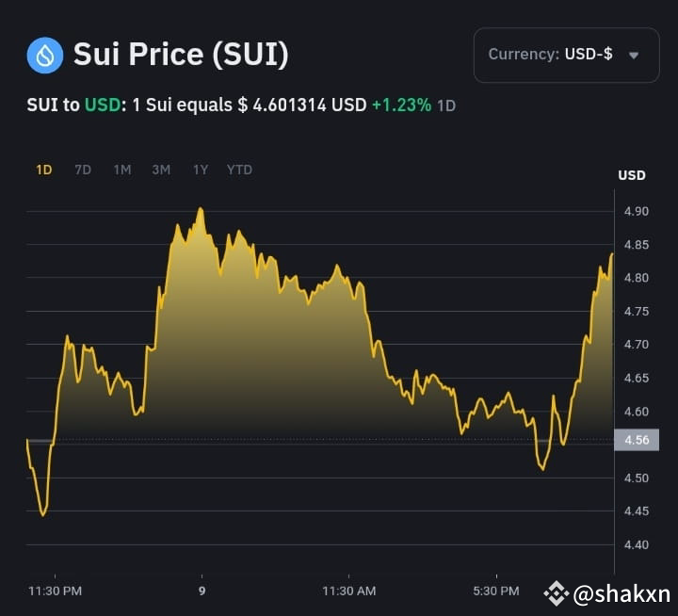The image size is (678, 616).
Task: Click the 11:30 AM time axis label
Action: (x=349, y=591)
